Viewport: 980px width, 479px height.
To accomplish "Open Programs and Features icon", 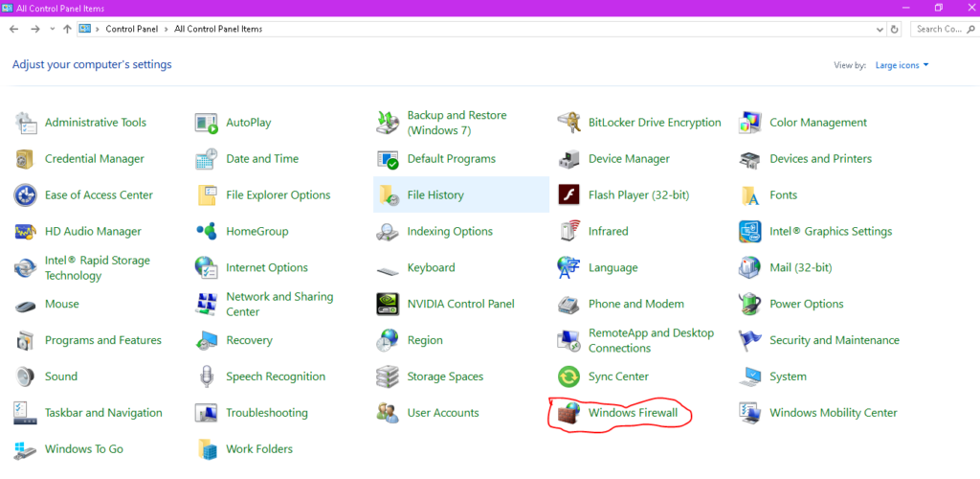I will click(25, 340).
